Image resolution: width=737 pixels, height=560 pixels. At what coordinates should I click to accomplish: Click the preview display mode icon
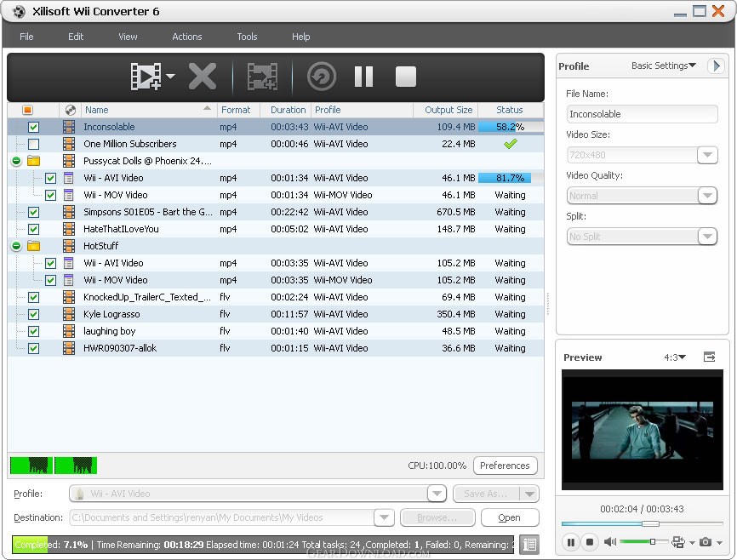(x=678, y=542)
